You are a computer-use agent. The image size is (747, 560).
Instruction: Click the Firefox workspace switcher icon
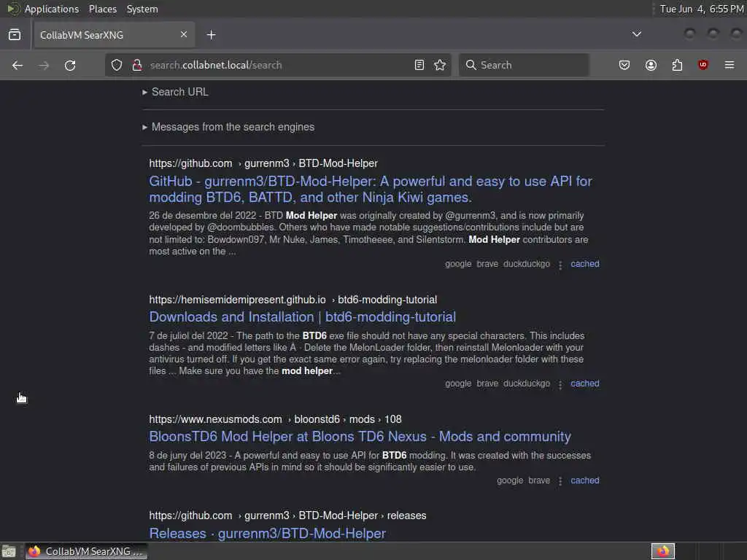pos(663,551)
